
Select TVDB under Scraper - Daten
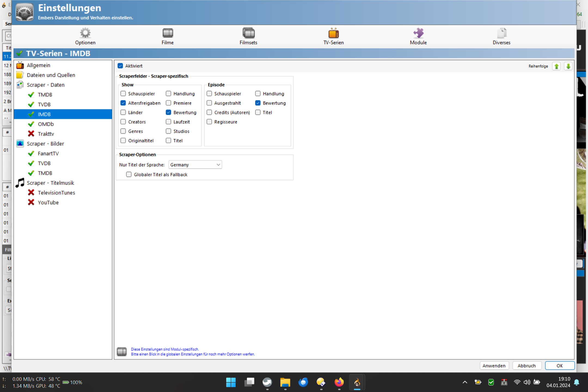coord(44,105)
